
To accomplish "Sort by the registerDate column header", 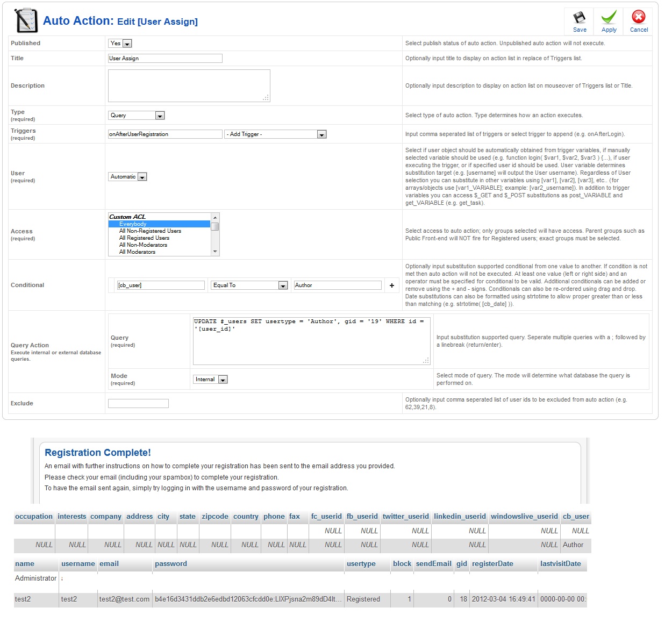I will pos(492,564).
